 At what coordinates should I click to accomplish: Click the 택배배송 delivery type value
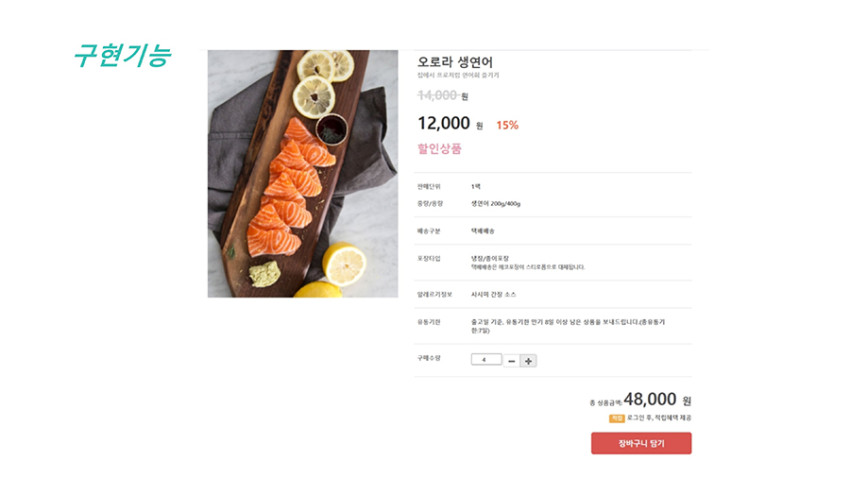(482, 231)
